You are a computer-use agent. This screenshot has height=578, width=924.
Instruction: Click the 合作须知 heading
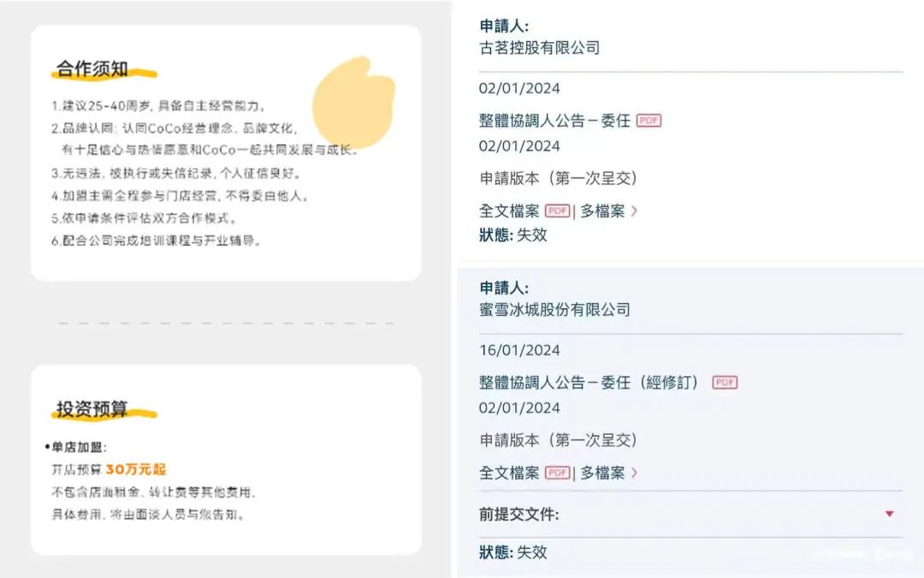click(92, 69)
